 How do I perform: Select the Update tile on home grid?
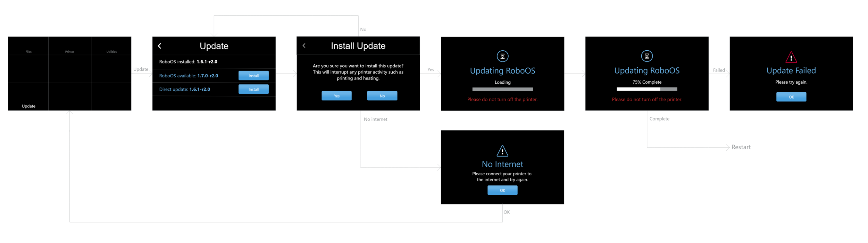[28, 97]
